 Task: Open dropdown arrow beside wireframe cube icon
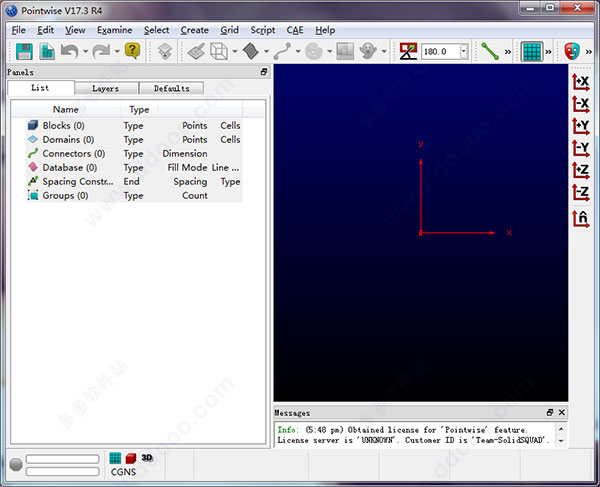click(x=235, y=51)
